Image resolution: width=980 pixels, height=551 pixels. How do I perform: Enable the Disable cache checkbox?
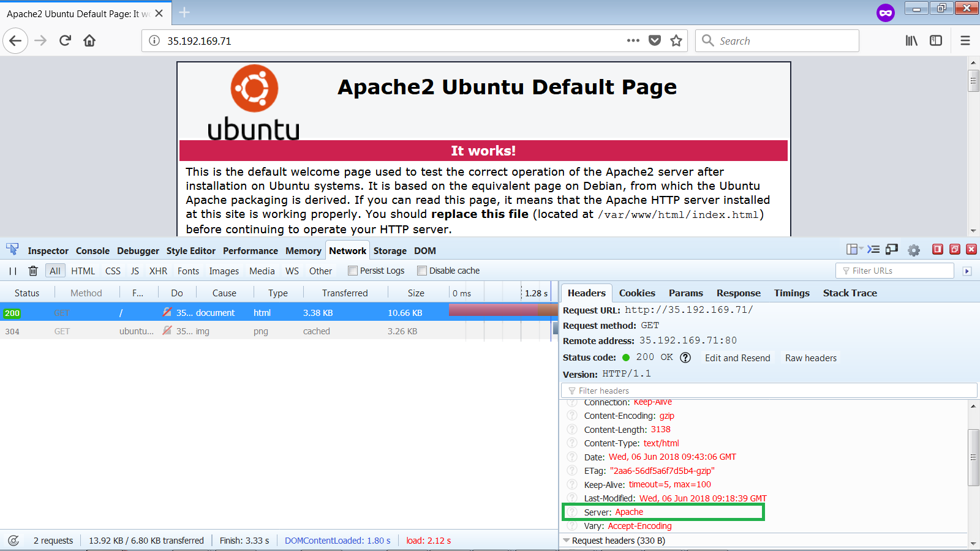pos(422,271)
